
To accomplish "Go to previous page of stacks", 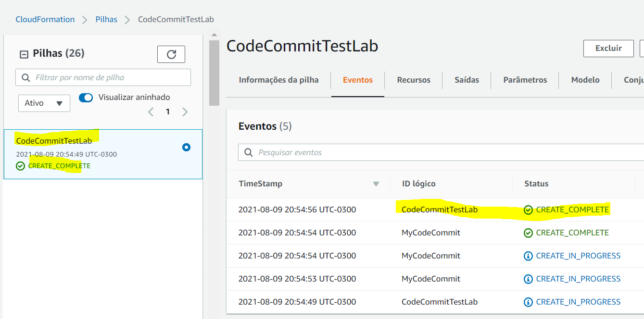I will pos(151,112).
